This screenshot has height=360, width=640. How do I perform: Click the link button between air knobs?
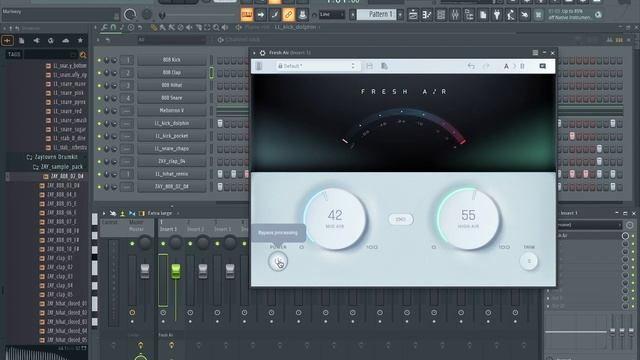pos(400,219)
